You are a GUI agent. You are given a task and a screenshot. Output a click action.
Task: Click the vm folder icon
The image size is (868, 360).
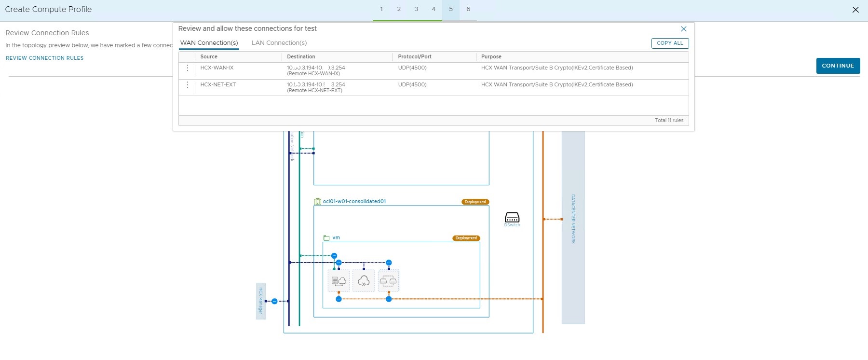[326, 238]
